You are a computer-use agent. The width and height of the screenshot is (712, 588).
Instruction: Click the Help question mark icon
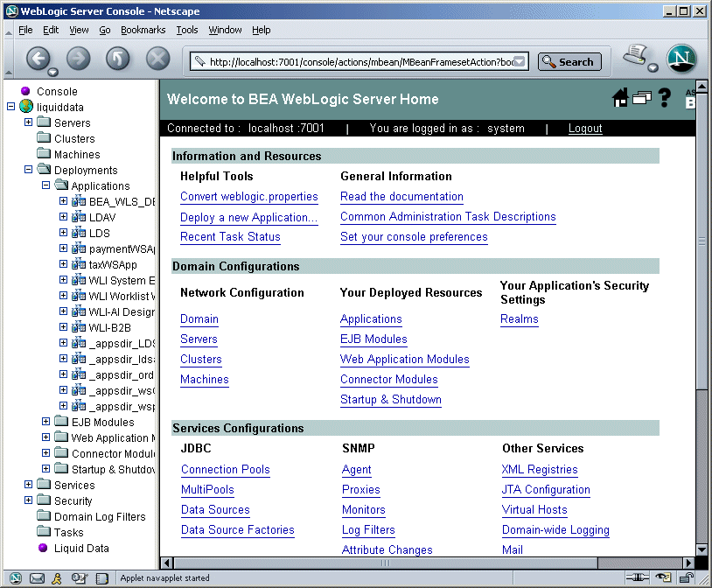tap(664, 98)
